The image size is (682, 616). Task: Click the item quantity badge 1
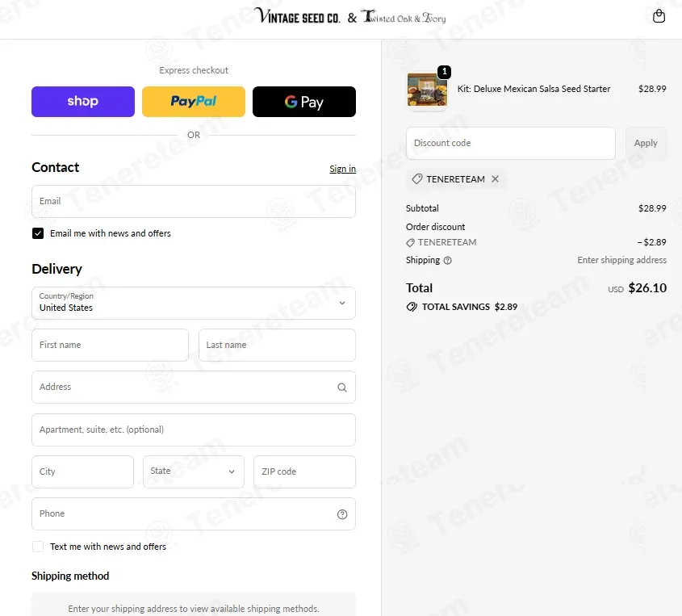(x=444, y=71)
